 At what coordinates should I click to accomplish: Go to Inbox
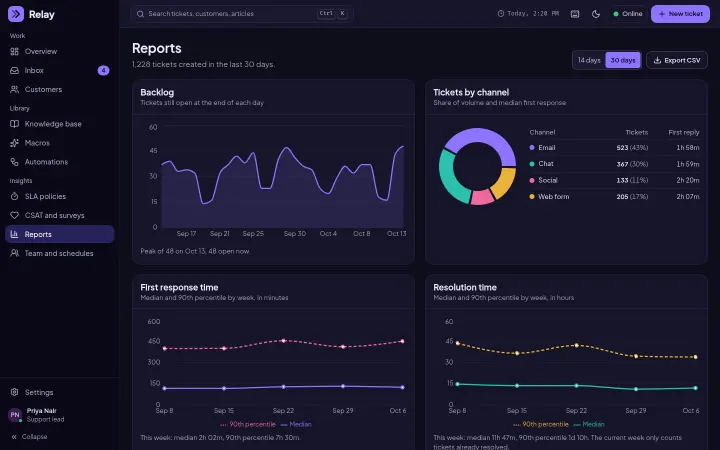(60, 70)
